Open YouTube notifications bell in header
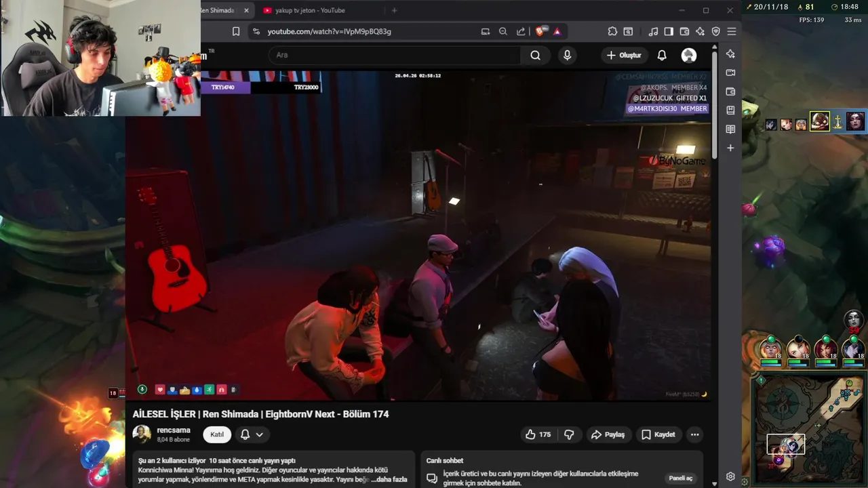The width and height of the screenshot is (868, 488). coord(662,55)
